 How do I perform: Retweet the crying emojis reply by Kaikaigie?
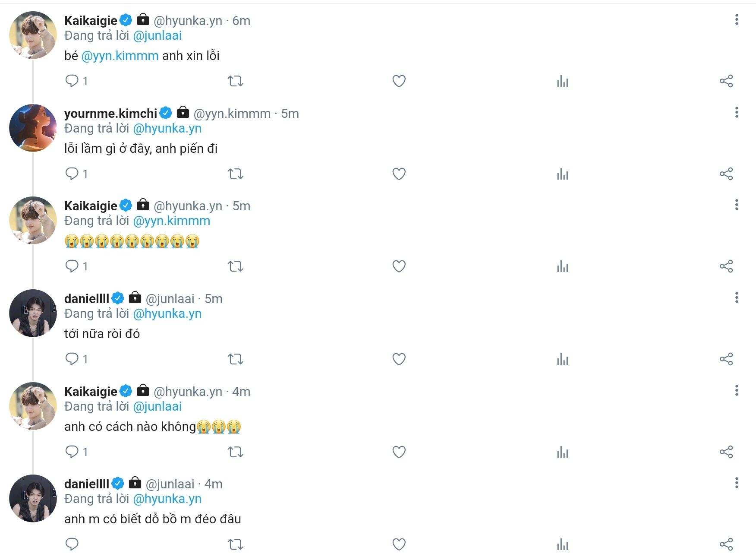point(236,266)
